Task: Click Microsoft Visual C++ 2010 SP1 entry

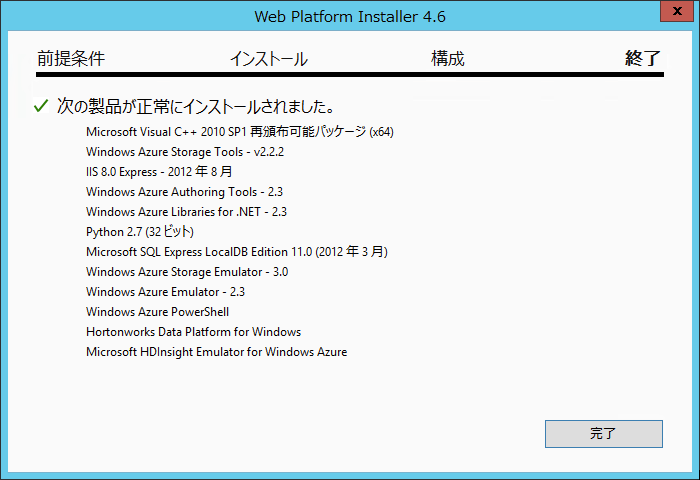Action: pyautogui.click(x=240, y=132)
